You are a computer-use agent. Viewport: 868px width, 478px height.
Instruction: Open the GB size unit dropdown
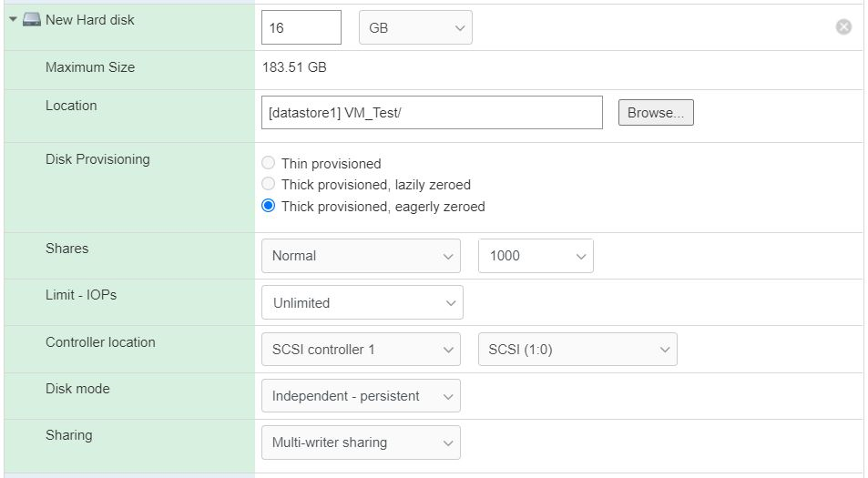coord(415,28)
